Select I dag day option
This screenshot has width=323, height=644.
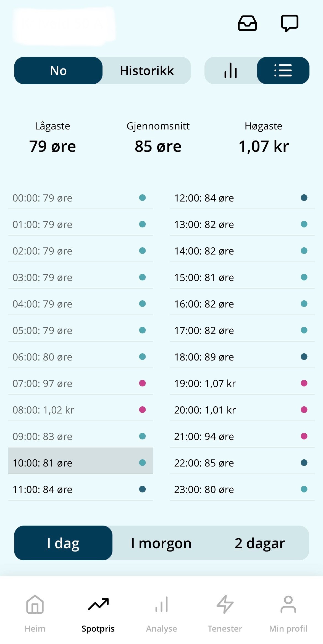coord(63,543)
